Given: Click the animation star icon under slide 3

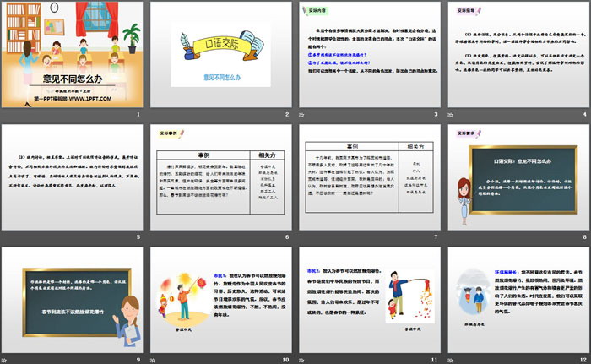Looking at the screenshot, I should [301, 115].
